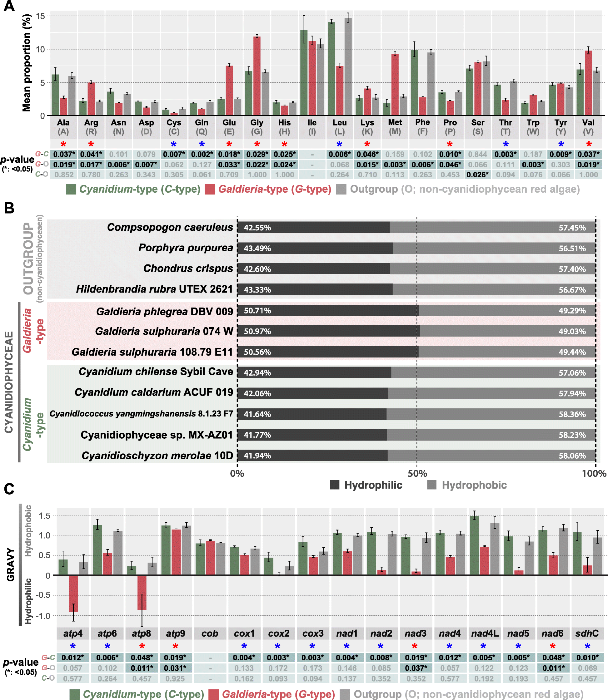The width and height of the screenshot is (608, 700).
Task: Click G-O p-value 0.003* for Met
Action: tap(395, 165)
